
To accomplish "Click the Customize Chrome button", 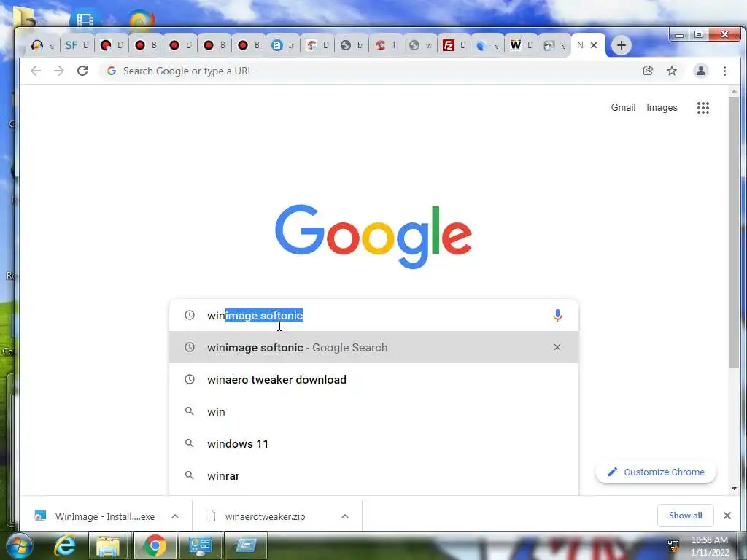I will [x=656, y=472].
